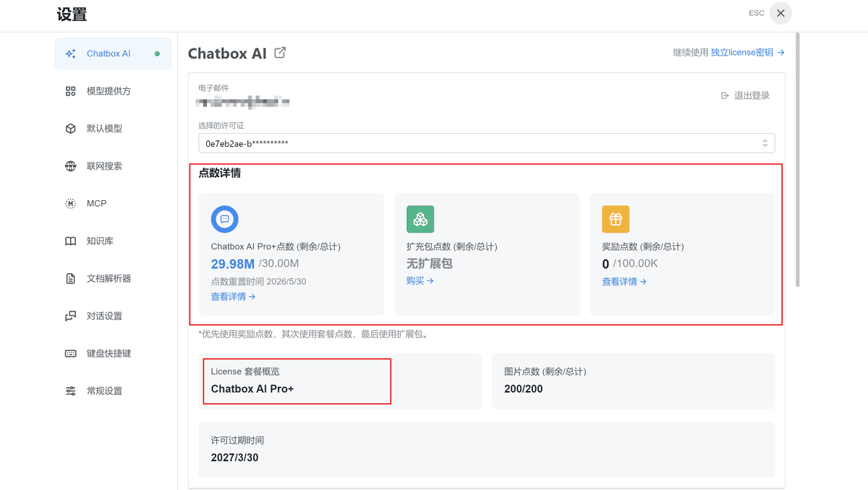Click the document icon beside 文档解析器
This screenshot has height=490, width=868.
point(70,279)
